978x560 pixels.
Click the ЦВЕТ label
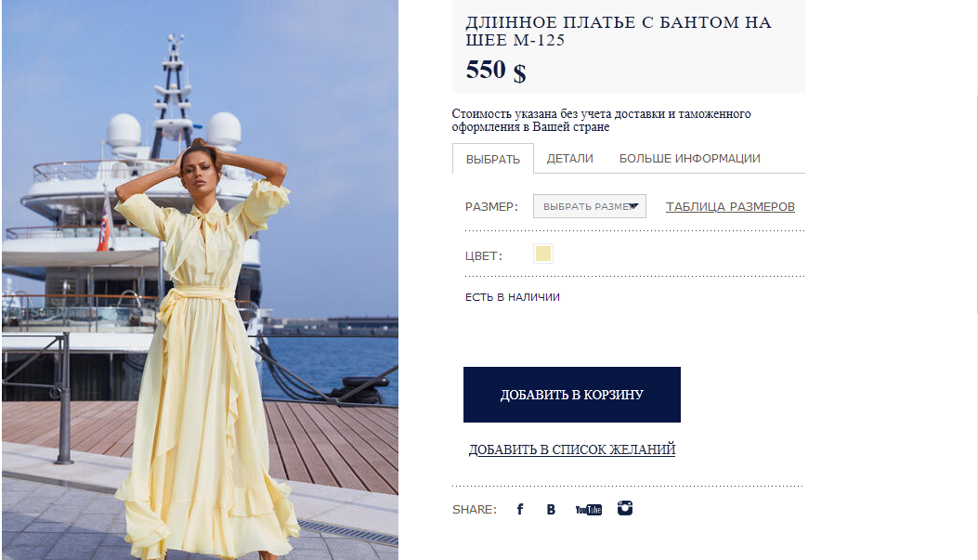tap(483, 256)
